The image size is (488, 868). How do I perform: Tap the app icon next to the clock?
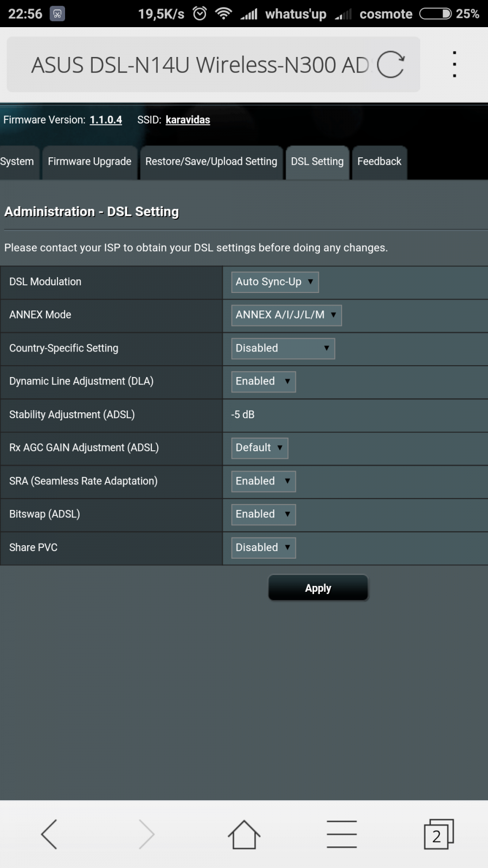point(57,14)
